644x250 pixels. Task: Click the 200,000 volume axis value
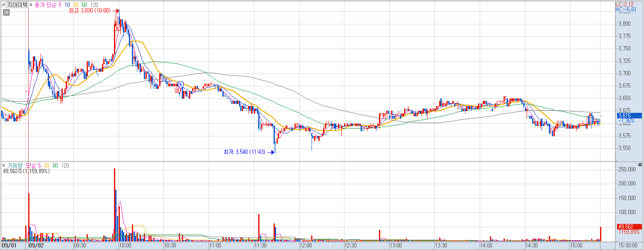[x=627, y=183]
